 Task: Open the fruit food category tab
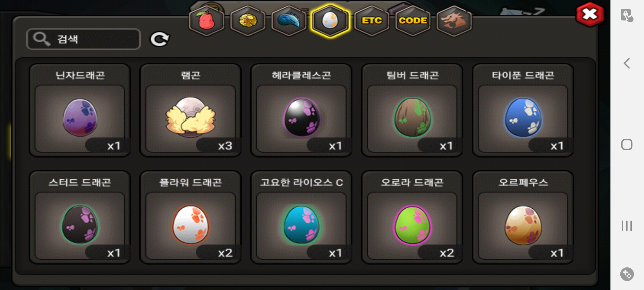[x=206, y=21]
